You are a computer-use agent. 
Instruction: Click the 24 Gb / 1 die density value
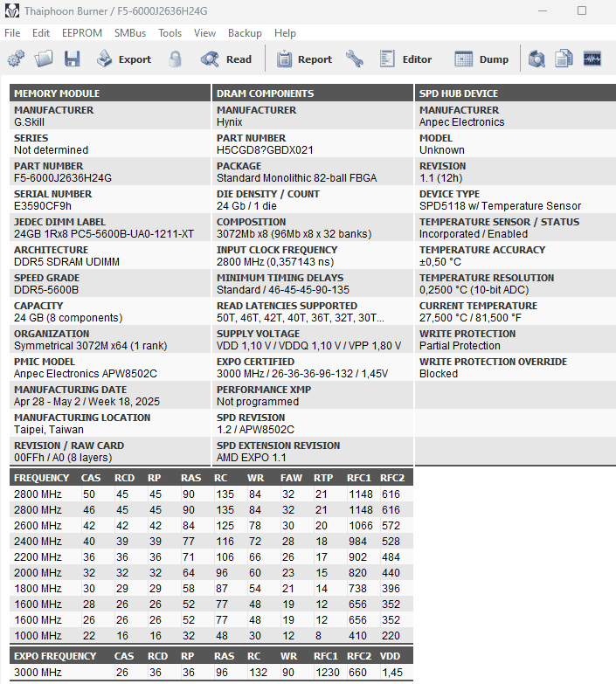click(246, 206)
